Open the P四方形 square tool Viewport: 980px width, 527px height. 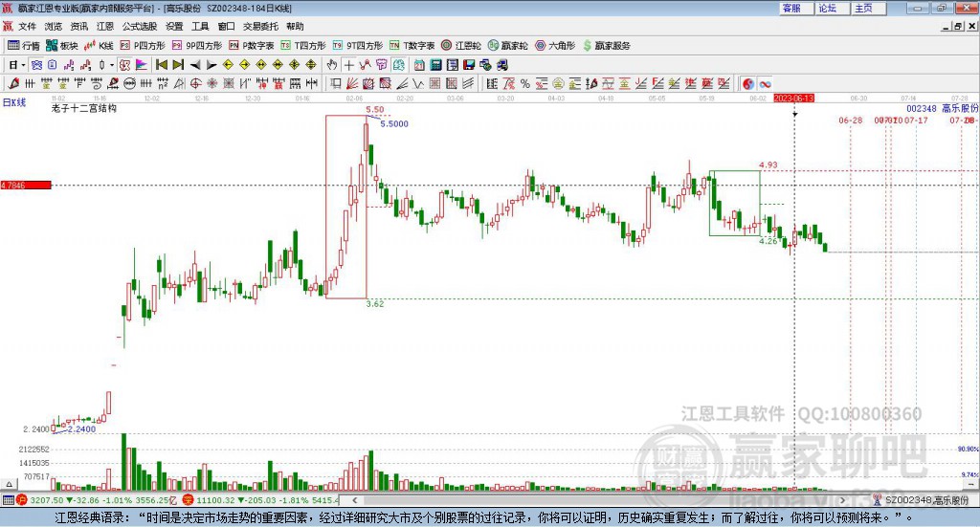(x=143, y=46)
